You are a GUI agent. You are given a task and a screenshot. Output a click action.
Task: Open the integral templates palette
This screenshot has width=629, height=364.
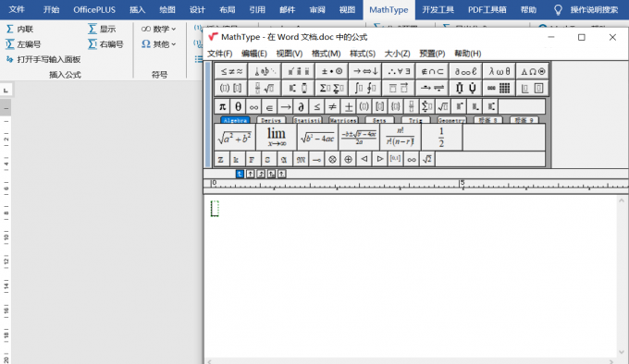click(365, 88)
